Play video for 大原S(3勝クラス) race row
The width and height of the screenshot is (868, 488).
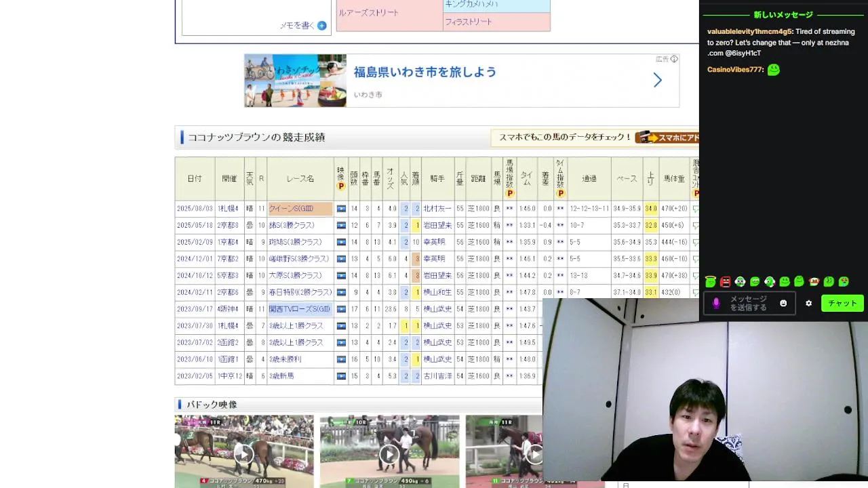coord(341,275)
